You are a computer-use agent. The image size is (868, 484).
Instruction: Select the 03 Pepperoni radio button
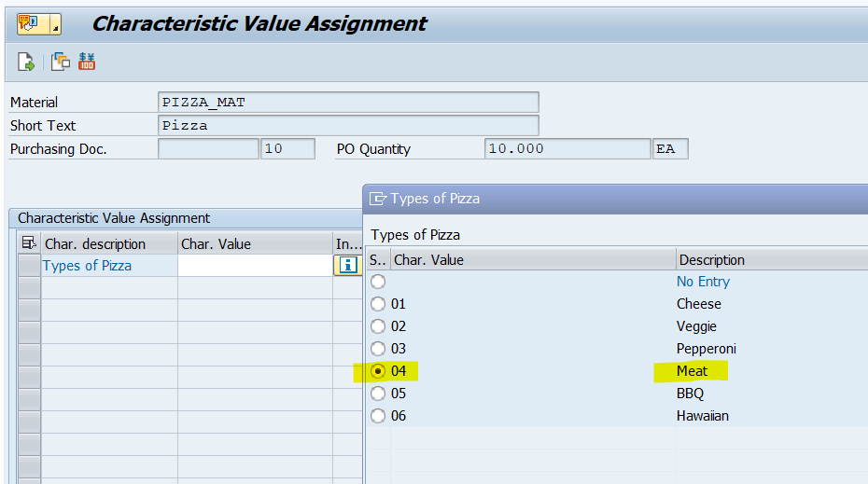click(x=377, y=349)
